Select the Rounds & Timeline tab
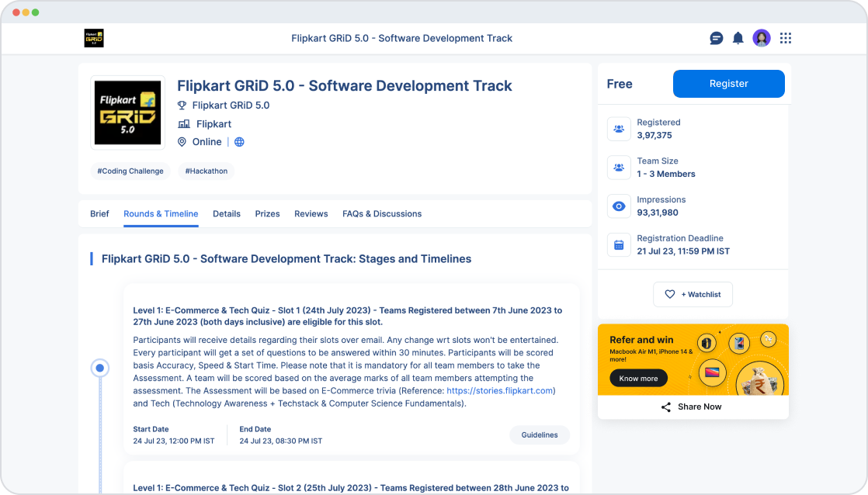The width and height of the screenshot is (868, 495). click(161, 213)
